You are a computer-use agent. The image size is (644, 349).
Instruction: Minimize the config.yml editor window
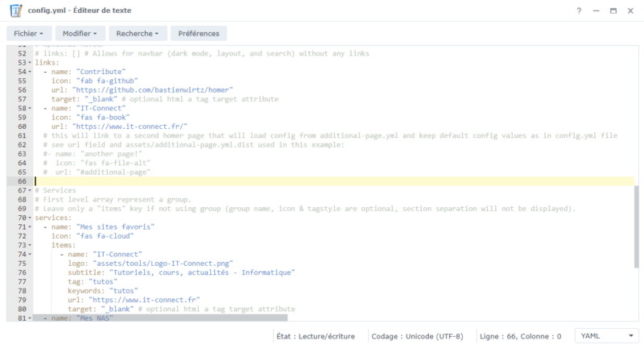pyautogui.click(x=597, y=11)
